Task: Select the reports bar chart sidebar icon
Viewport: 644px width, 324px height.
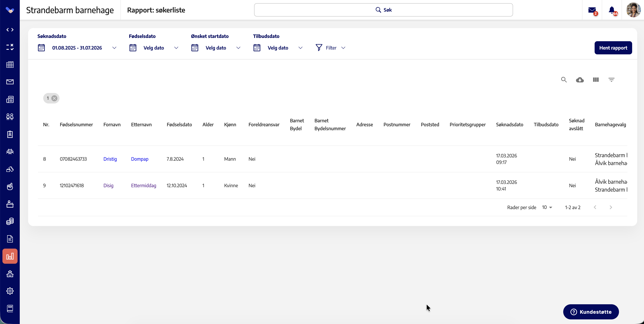Action: pyautogui.click(x=10, y=256)
